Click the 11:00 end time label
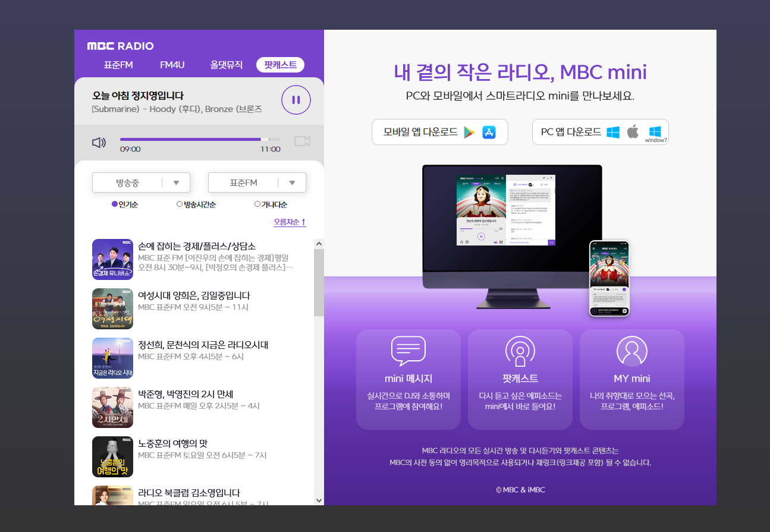The width and height of the screenshot is (770, 532). pyautogui.click(x=270, y=149)
